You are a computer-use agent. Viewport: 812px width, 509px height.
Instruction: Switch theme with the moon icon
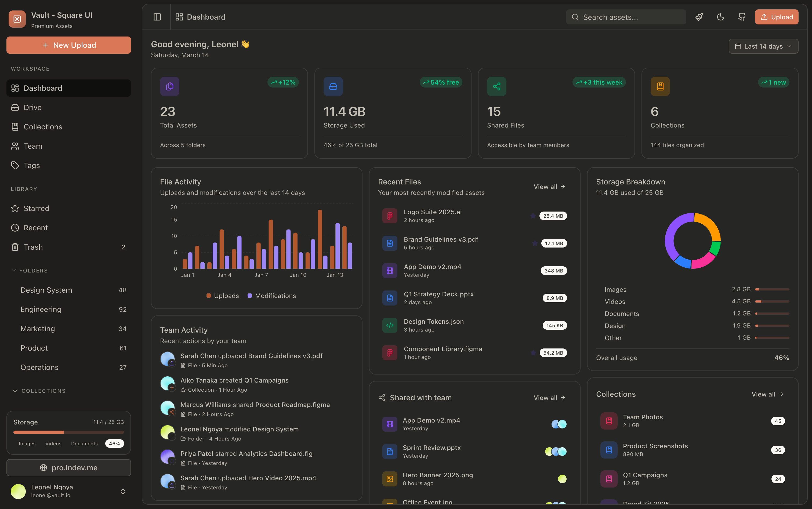(720, 17)
